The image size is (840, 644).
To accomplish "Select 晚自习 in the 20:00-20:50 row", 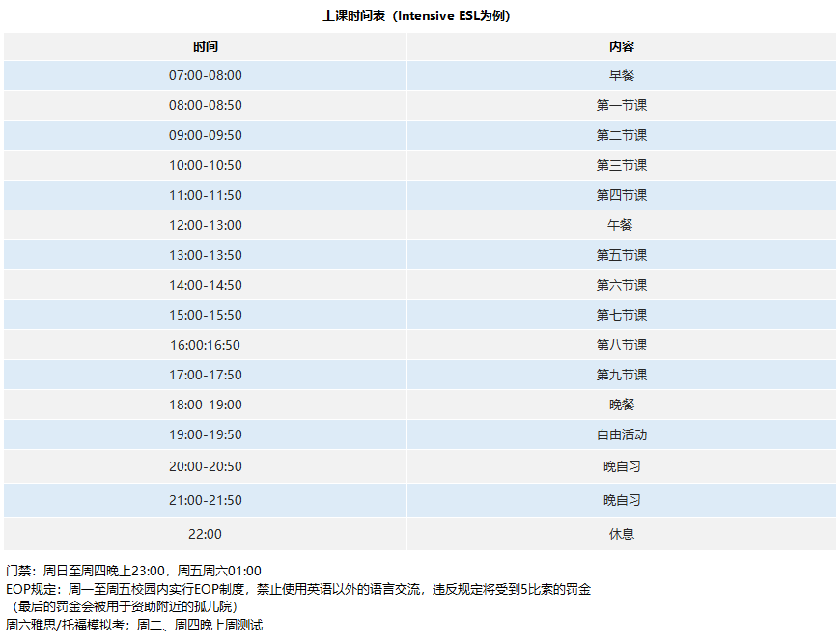I will (x=622, y=466).
